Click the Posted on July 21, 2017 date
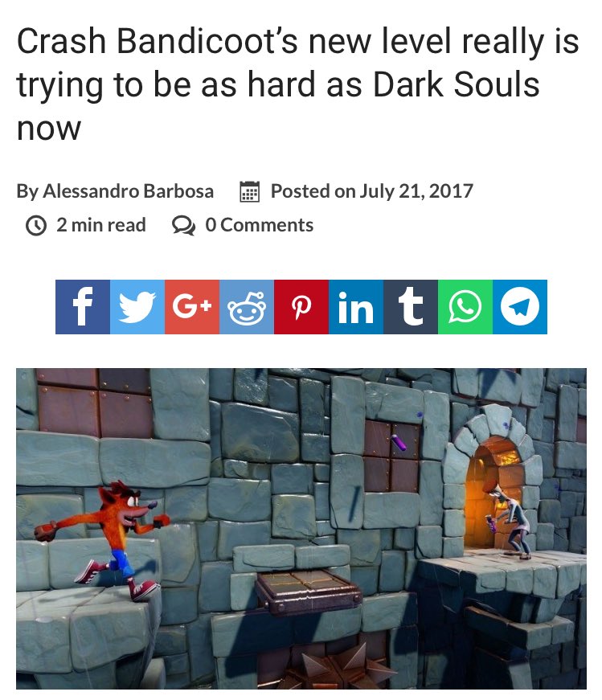602x700 pixels. tap(371, 191)
